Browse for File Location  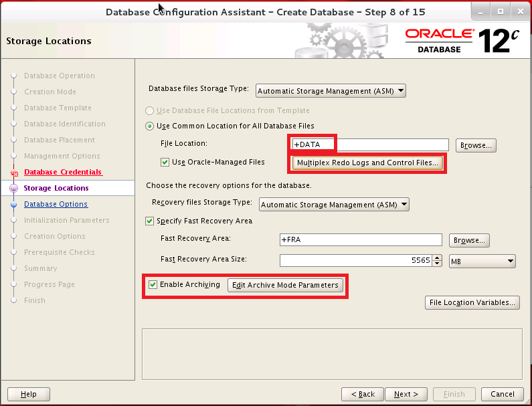(x=476, y=145)
